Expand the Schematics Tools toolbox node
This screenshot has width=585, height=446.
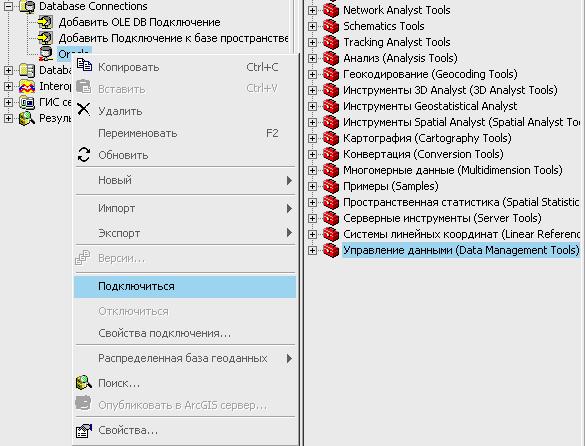[312, 26]
